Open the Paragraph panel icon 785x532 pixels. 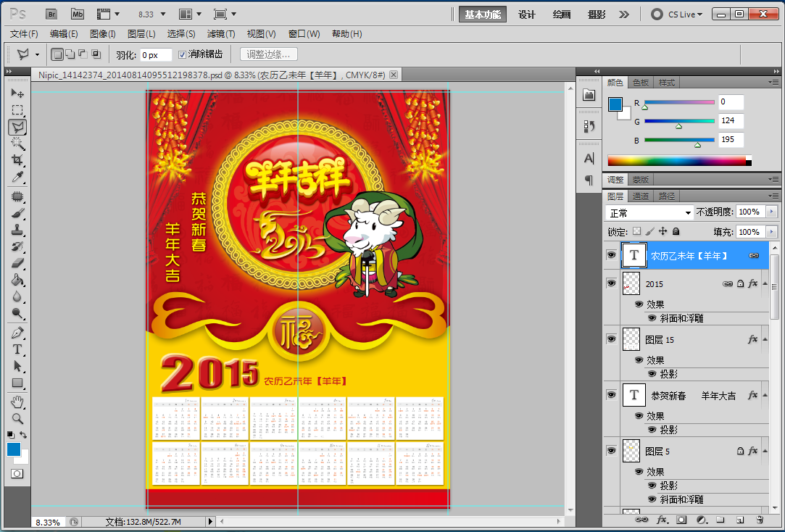click(589, 180)
